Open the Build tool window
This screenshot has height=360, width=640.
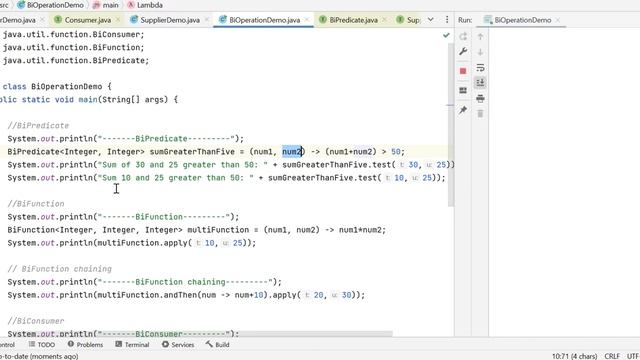tap(218, 344)
